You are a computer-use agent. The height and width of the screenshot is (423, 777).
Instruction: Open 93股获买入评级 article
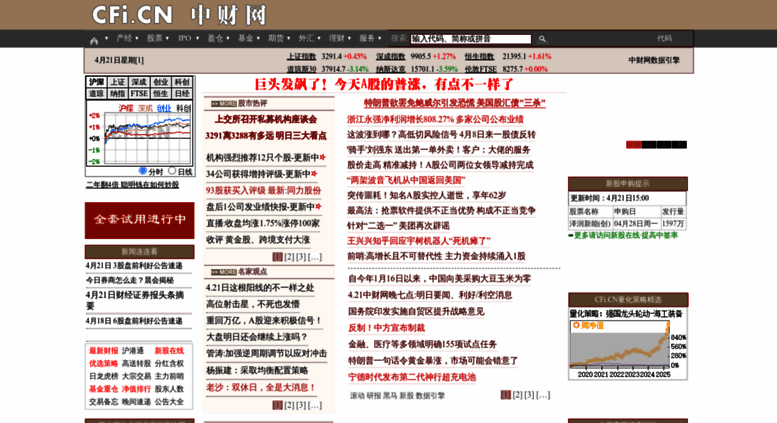[264, 191]
